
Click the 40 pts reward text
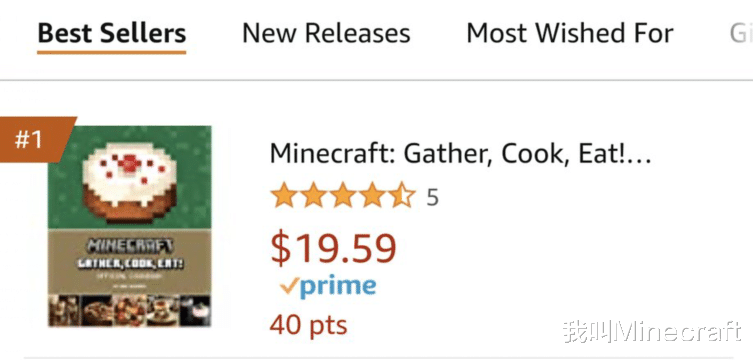point(308,325)
